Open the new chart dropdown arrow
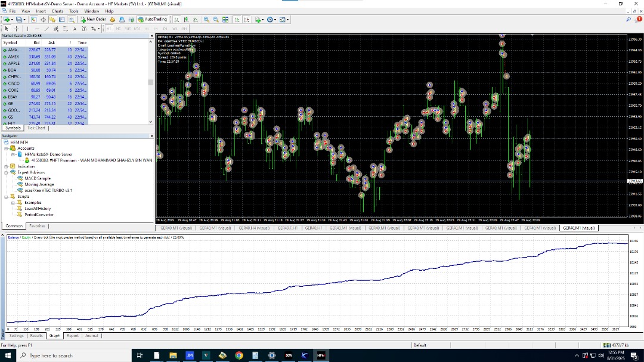 coord(12,19)
